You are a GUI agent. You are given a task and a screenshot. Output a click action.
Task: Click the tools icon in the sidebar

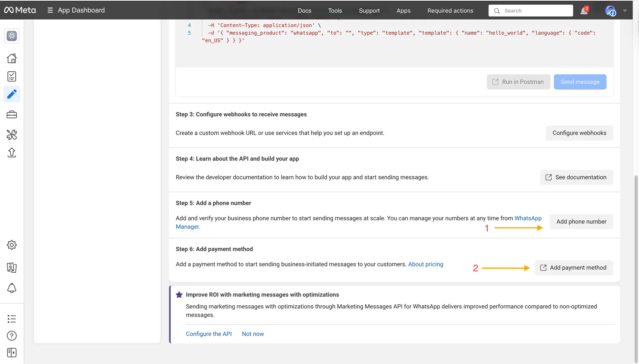point(12,135)
